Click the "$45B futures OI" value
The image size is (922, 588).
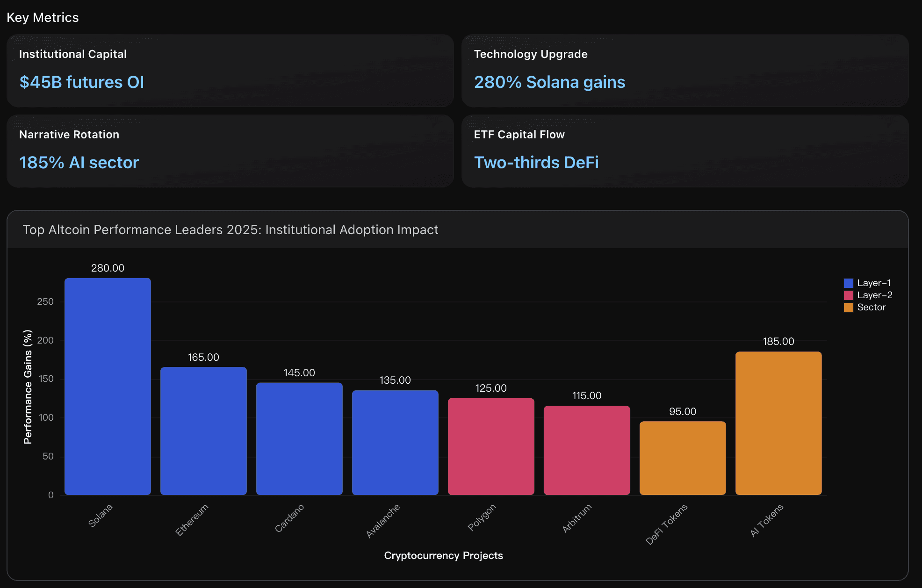(x=82, y=82)
